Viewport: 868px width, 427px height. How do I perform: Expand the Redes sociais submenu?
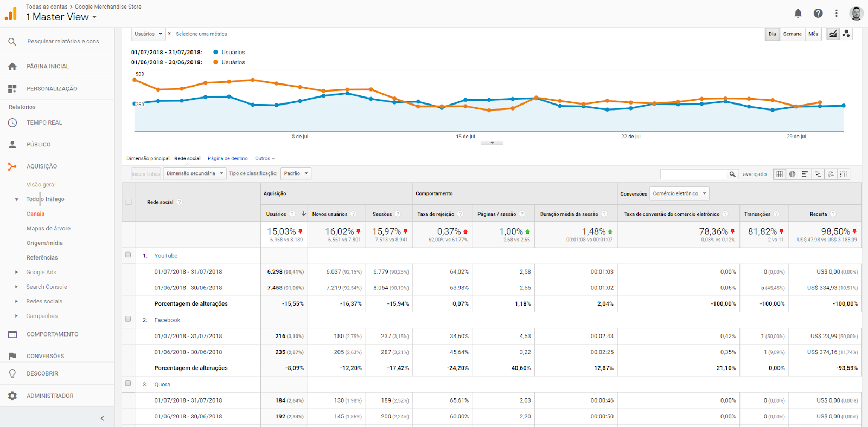coord(16,302)
